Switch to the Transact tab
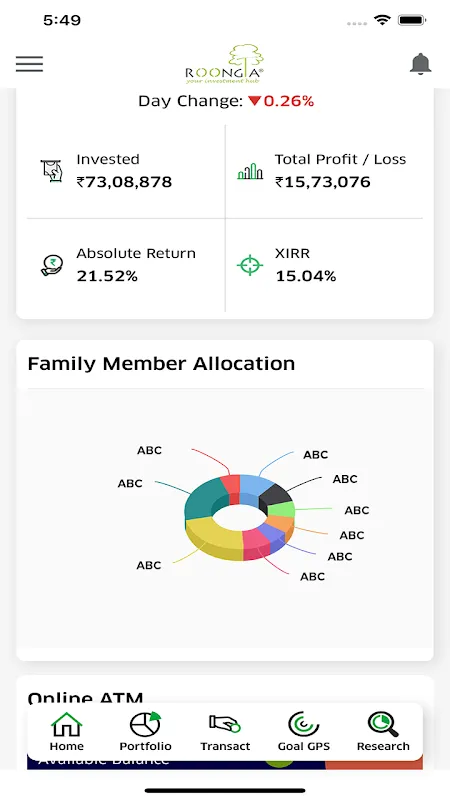 click(225, 732)
